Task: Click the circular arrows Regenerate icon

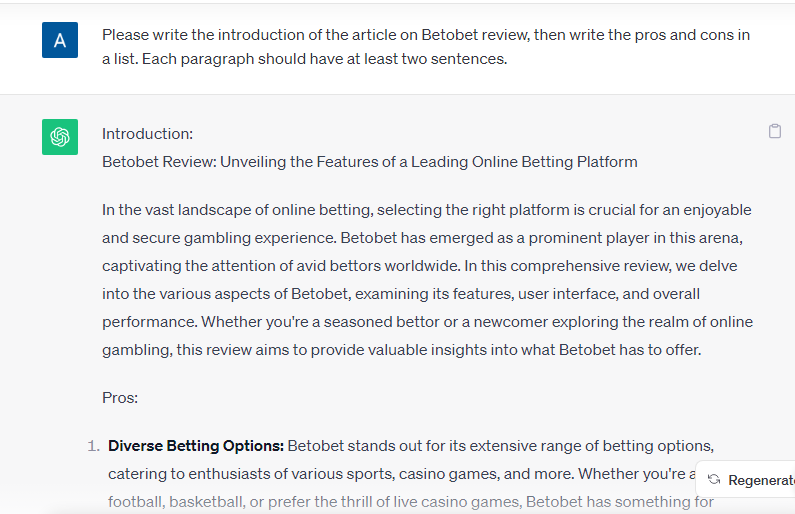Action: pos(714,480)
